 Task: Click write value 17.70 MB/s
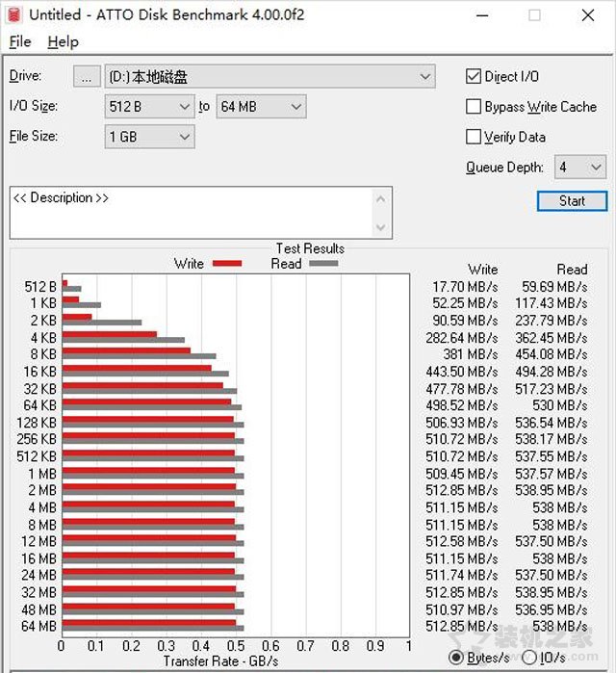465,287
